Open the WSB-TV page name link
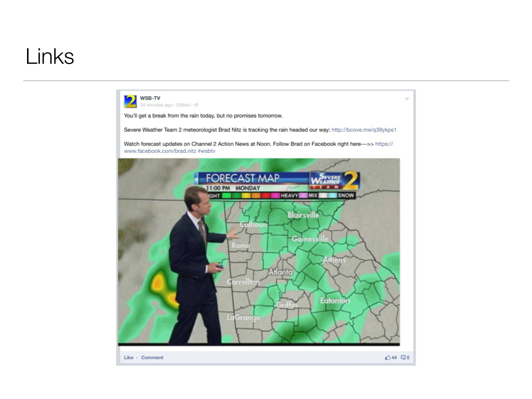This screenshot has height=399, width=532. [x=150, y=98]
